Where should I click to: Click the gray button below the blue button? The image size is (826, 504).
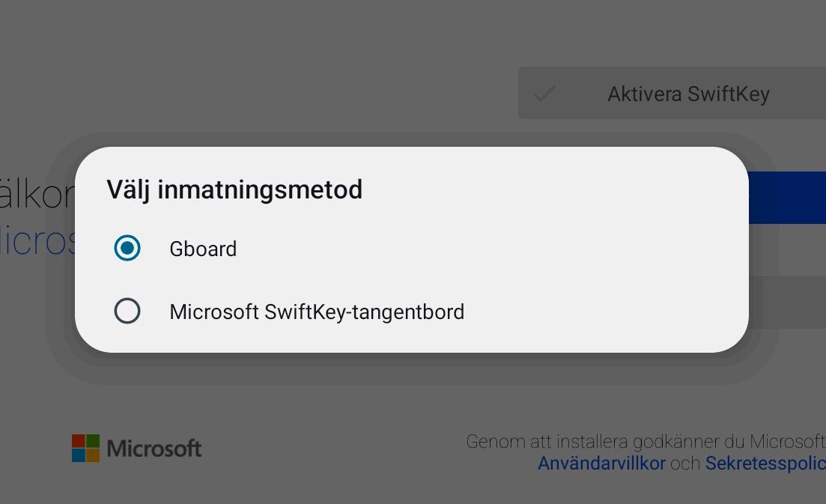792,302
